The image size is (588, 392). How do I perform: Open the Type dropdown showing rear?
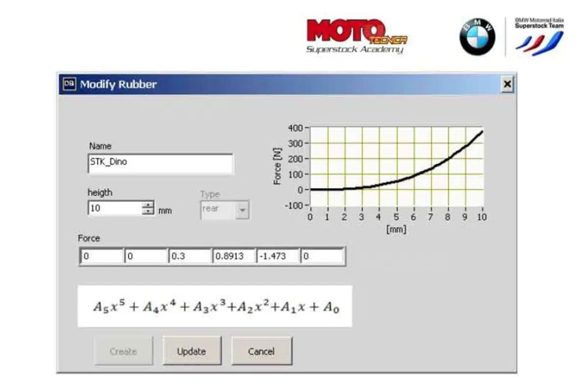click(x=225, y=209)
